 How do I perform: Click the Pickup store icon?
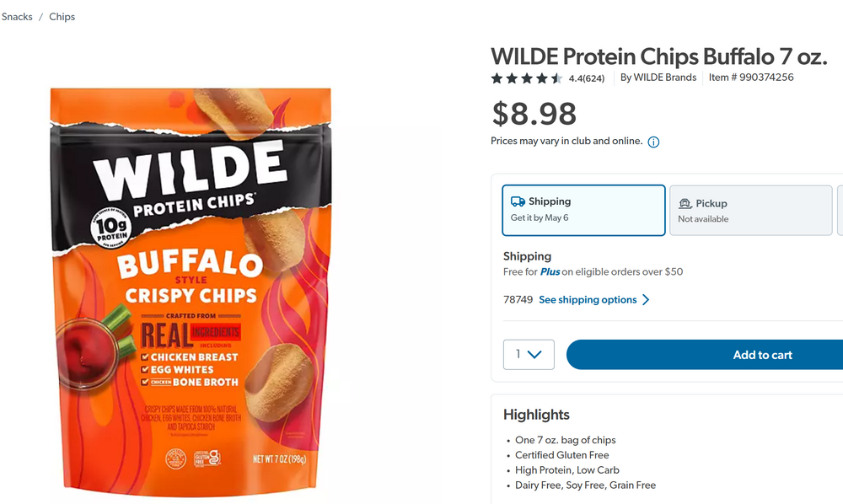(685, 204)
